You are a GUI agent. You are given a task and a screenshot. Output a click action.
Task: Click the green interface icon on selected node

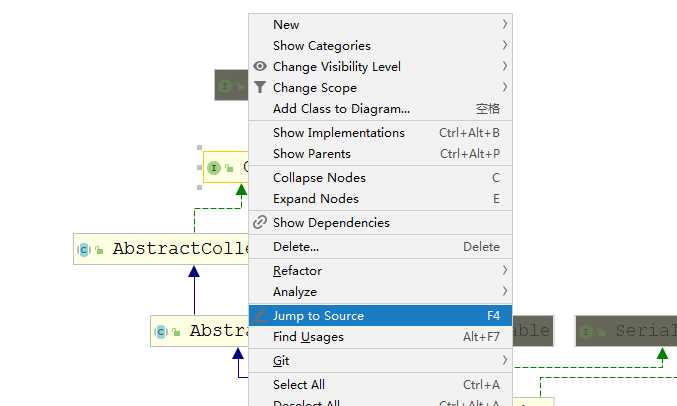click(x=214, y=168)
